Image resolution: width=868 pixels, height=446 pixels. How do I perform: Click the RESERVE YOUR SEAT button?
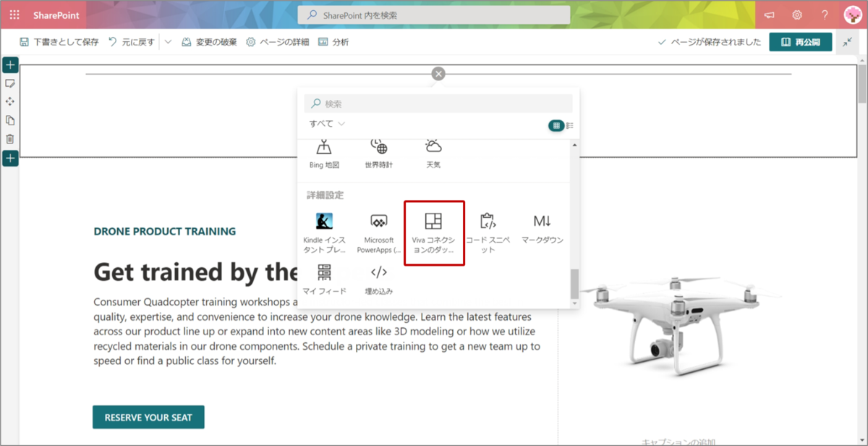tap(148, 417)
